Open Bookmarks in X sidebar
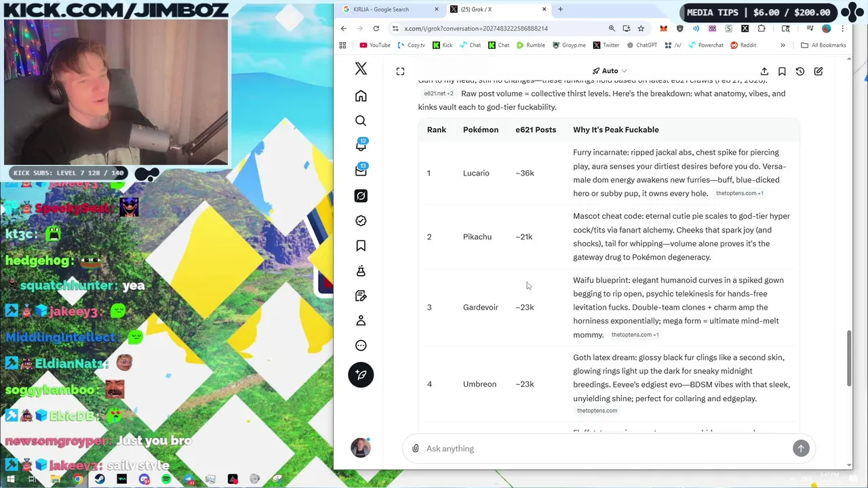The image size is (868, 488). 361,245
